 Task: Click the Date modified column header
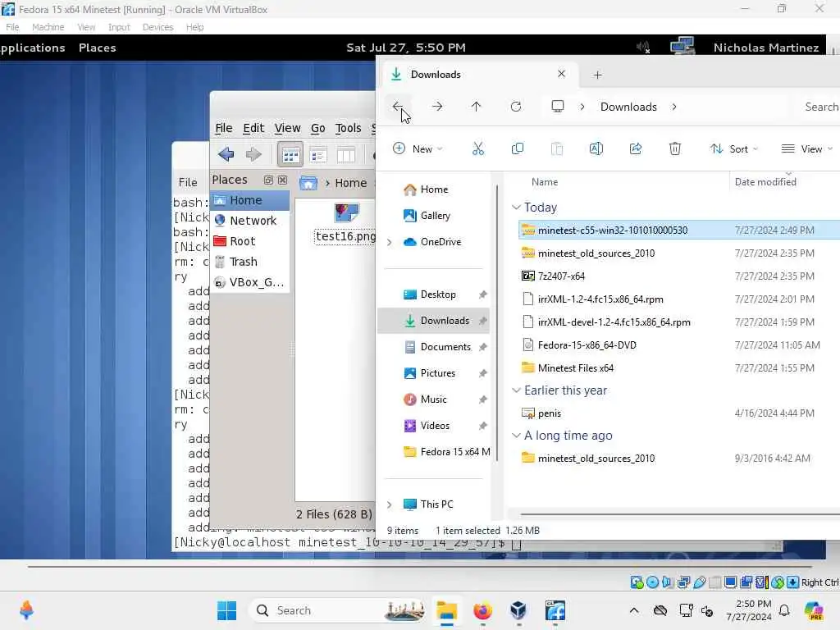(765, 182)
